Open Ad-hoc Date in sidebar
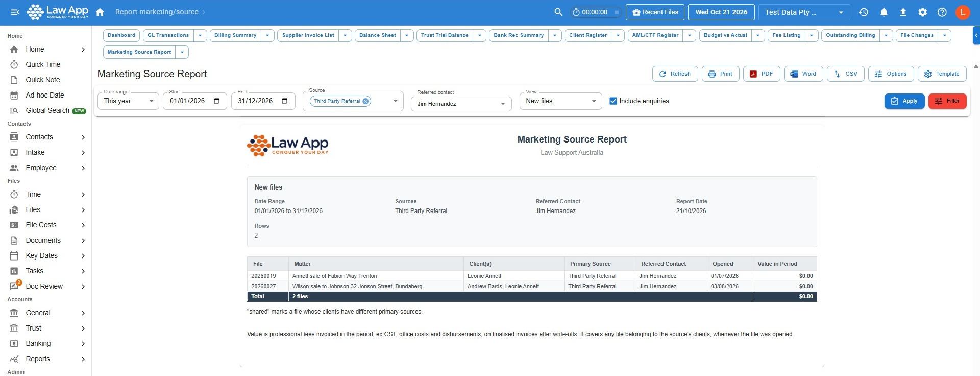 (x=46, y=95)
